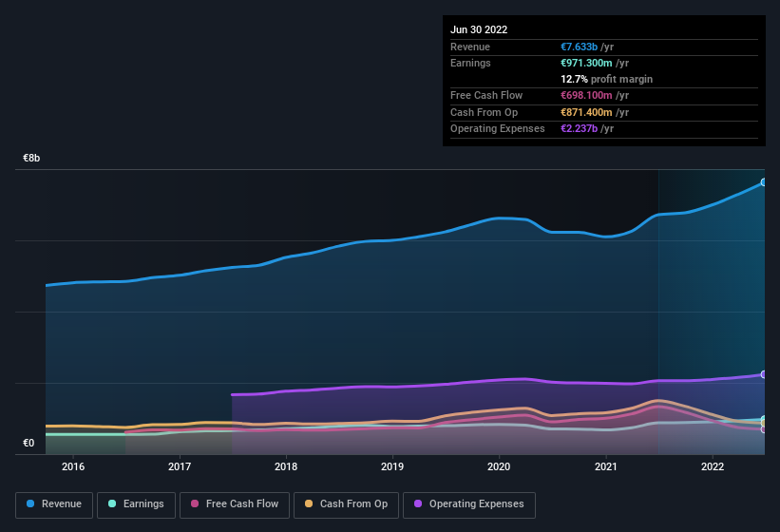Click the 12.7% profit margin text
Image resolution: width=780 pixels, height=532 pixels.
[x=606, y=79]
